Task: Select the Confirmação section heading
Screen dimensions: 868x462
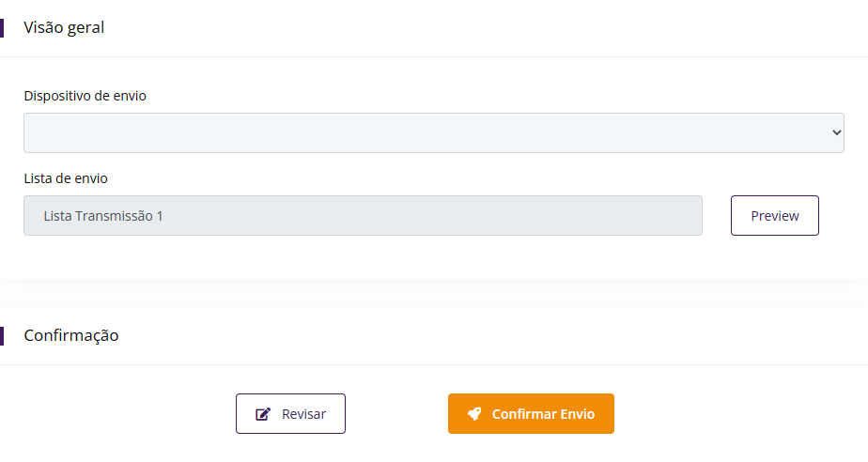Action: [71, 335]
